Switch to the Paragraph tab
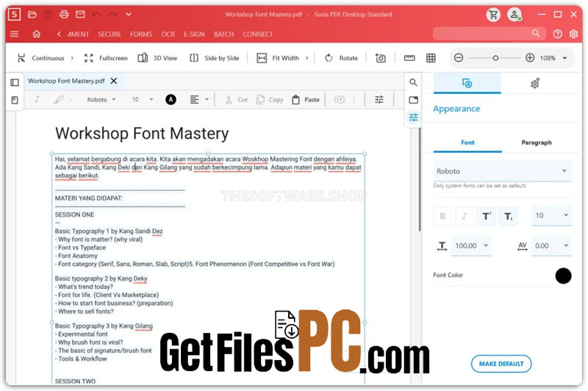Screen dimensions: 588x391 (x=537, y=143)
